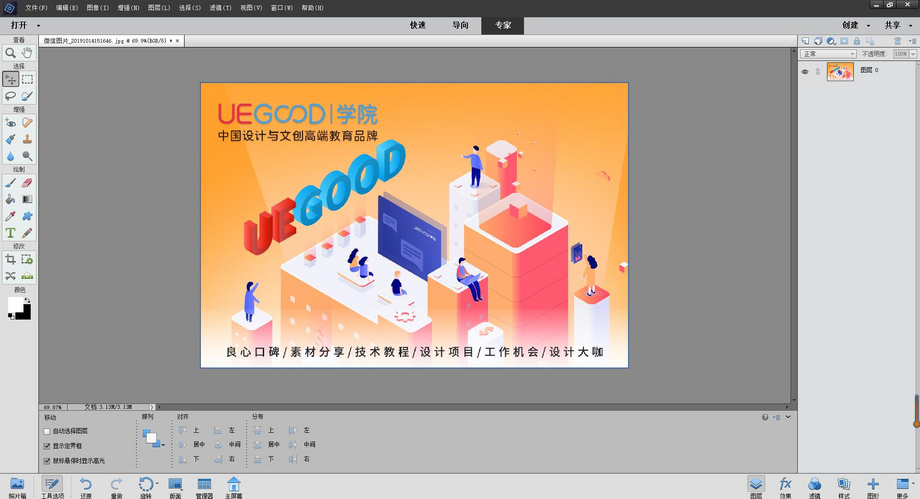Switch to the 快速 mode tab
Screen dimensions: 920x499
point(418,25)
